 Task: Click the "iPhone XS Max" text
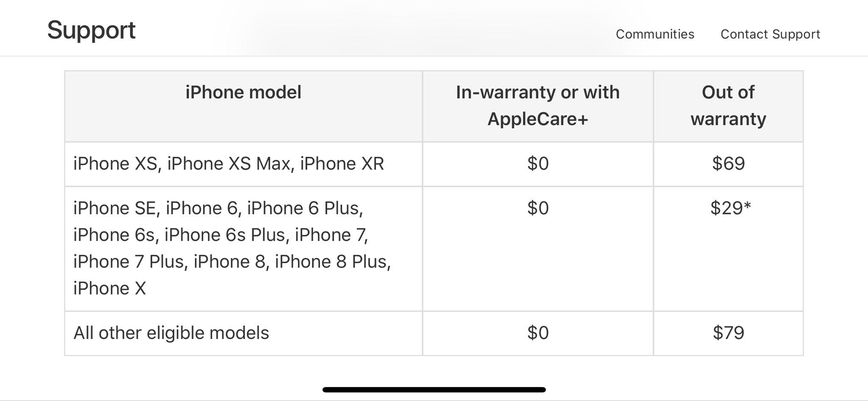pyautogui.click(x=229, y=164)
